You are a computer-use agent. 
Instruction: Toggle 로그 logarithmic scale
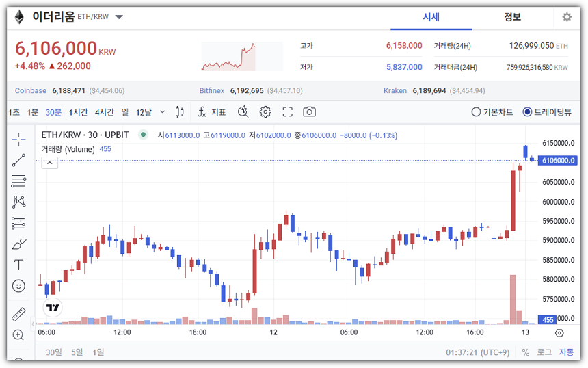[x=544, y=352]
